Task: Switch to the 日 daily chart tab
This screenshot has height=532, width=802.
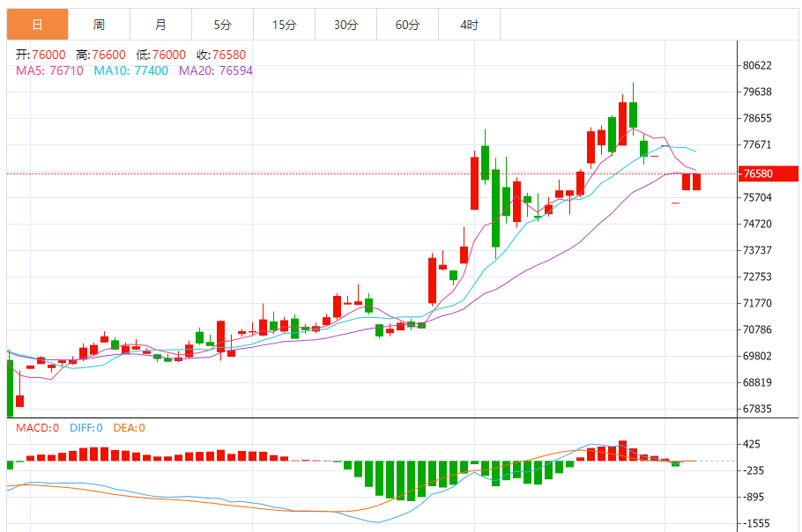Action: [37, 25]
